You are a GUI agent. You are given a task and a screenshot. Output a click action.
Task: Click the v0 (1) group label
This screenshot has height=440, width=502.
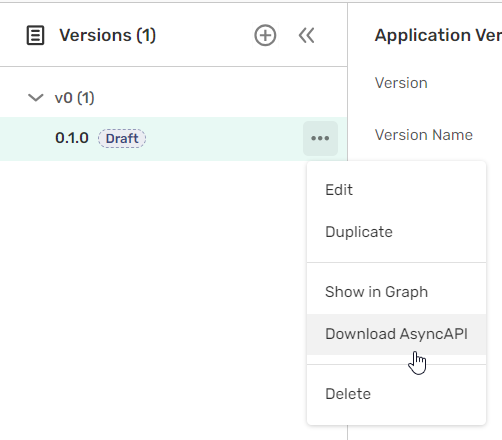pyautogui.click(x=75, y=98)
